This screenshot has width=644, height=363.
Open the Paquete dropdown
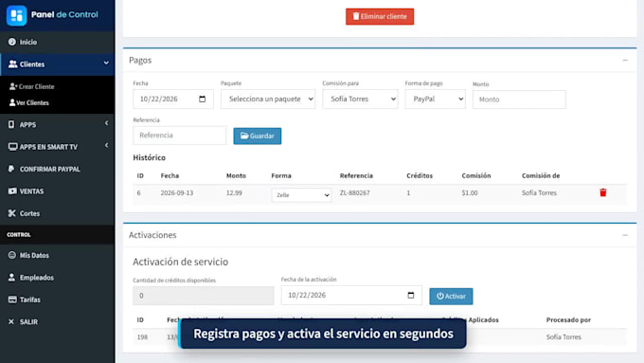268,100
